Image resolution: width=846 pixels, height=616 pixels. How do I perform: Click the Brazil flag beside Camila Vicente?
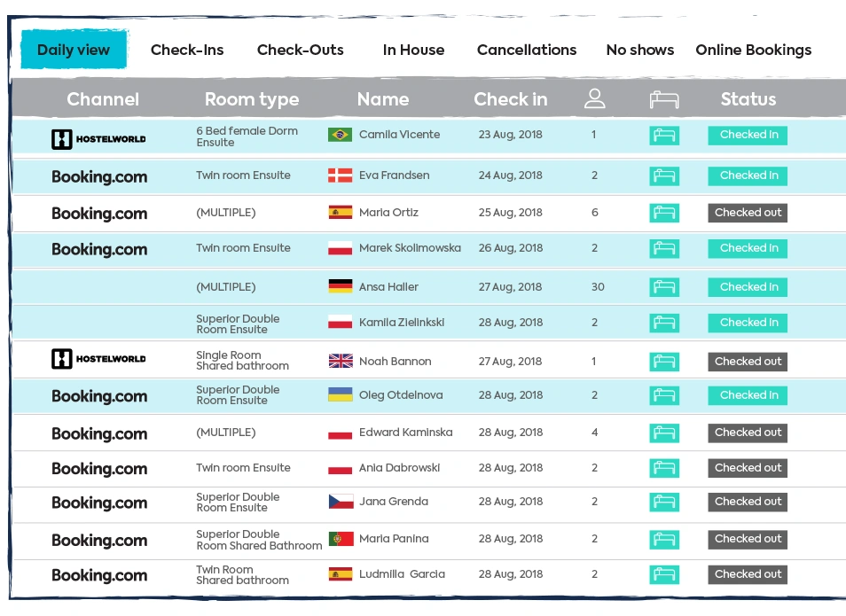[340, 135]
